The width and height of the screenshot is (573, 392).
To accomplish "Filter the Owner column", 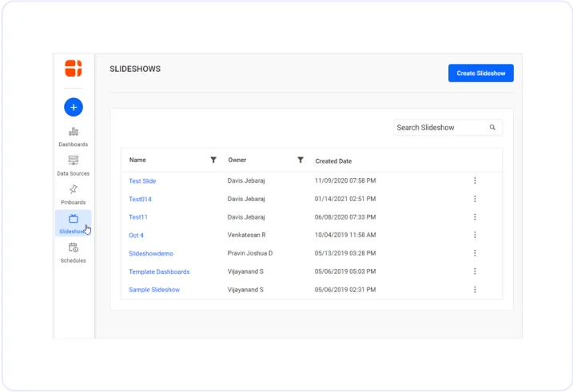I will (x=300, y=160).
